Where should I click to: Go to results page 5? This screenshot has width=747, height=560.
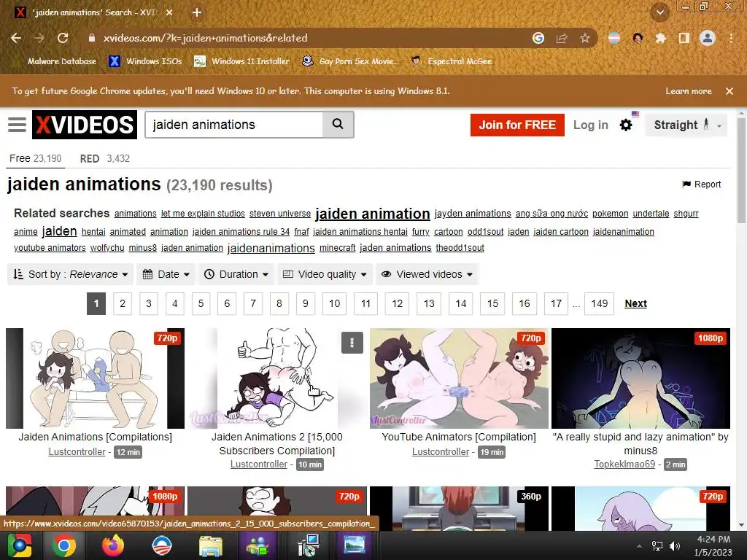click(201, 303)
